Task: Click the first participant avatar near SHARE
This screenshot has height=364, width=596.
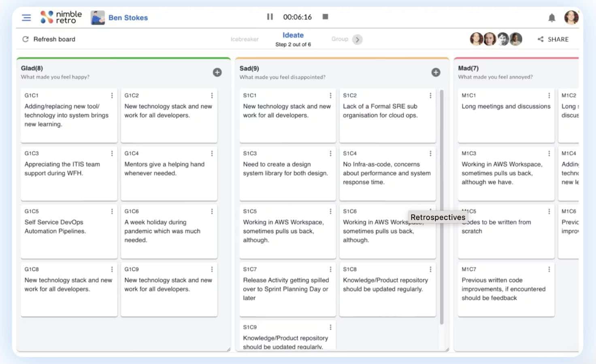Action: pos(477,38)
